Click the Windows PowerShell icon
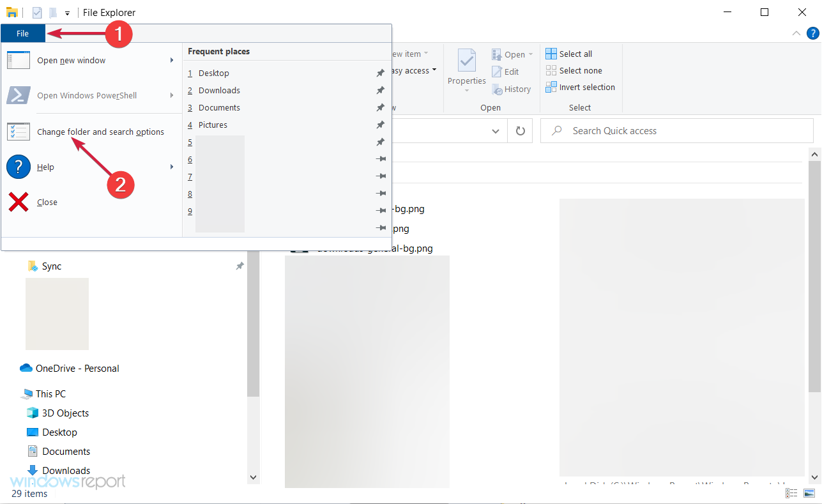This screenshot has height=504, width=822. [x=19, y=95]
